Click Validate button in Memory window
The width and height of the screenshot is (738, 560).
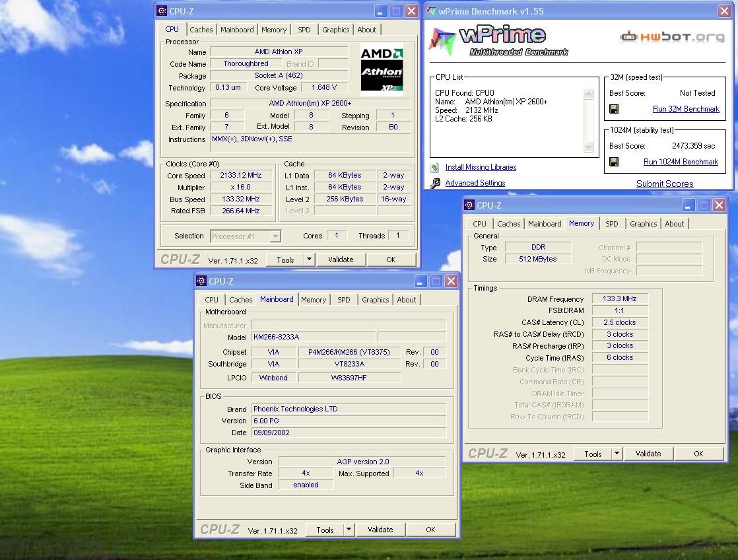[x=648, y=454]
